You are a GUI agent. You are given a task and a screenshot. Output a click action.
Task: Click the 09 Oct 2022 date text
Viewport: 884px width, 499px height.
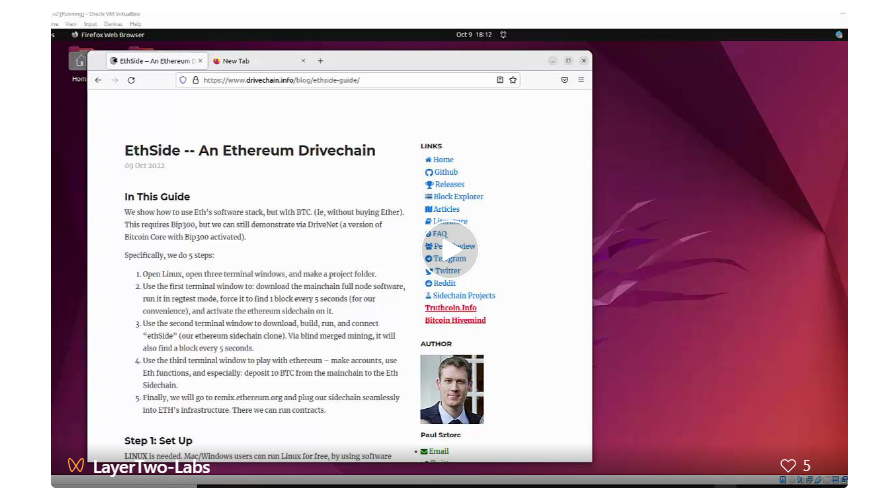[144, 166]
